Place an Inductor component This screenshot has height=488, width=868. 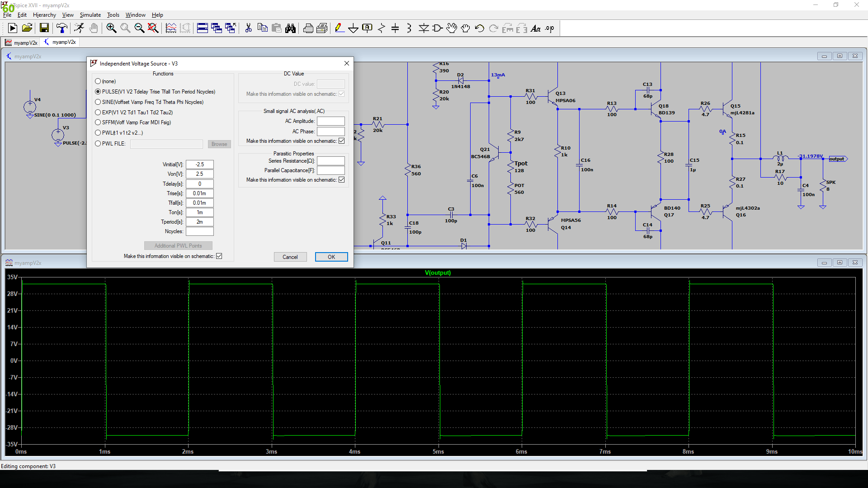pyautogui.click(x=409, y=28)
